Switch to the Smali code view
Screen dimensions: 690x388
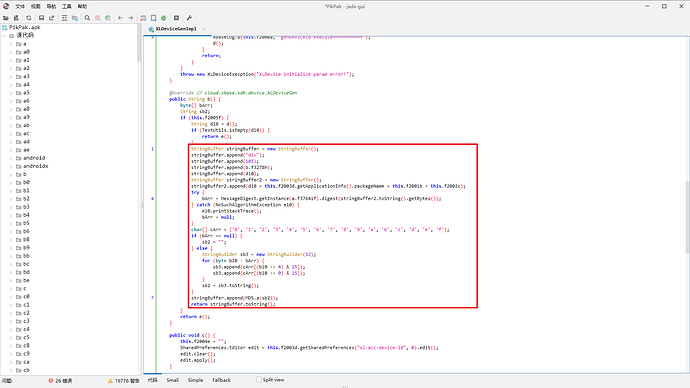(x=172, y=380)
